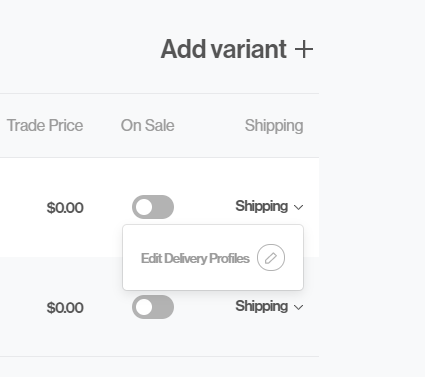425x377 pixels.
Task: Click the chevron beside second row Shipping
Action: pyautogui.click(x=299, y=307)
